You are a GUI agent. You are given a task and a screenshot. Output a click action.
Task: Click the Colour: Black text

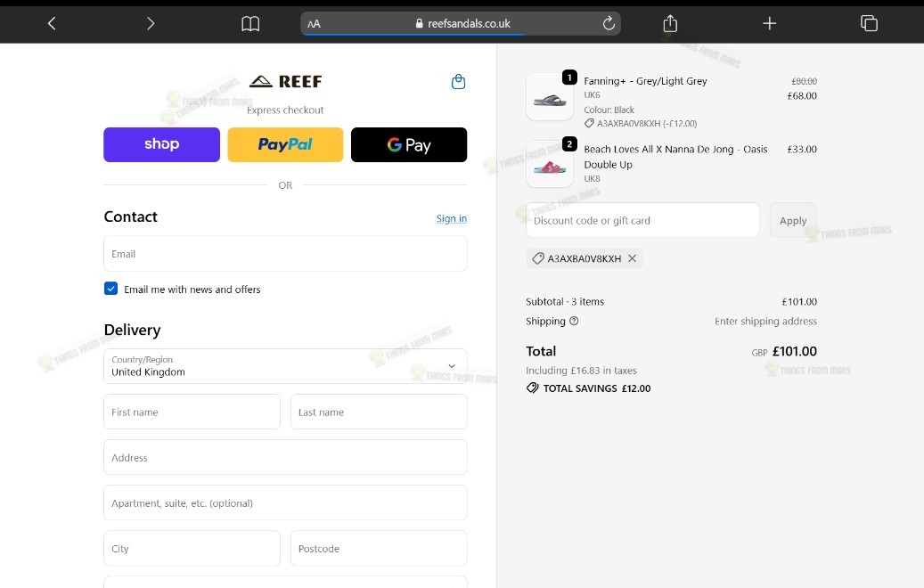tap(609, 110)
